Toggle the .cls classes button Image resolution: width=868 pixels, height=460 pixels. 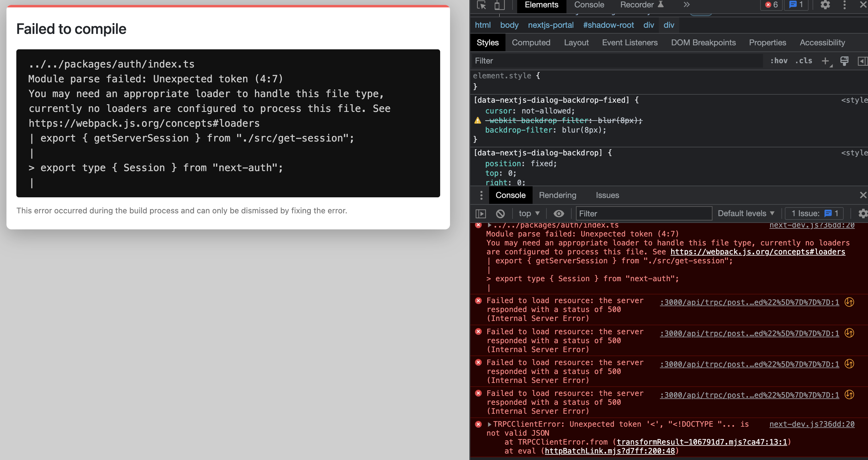tap(804, 61)
